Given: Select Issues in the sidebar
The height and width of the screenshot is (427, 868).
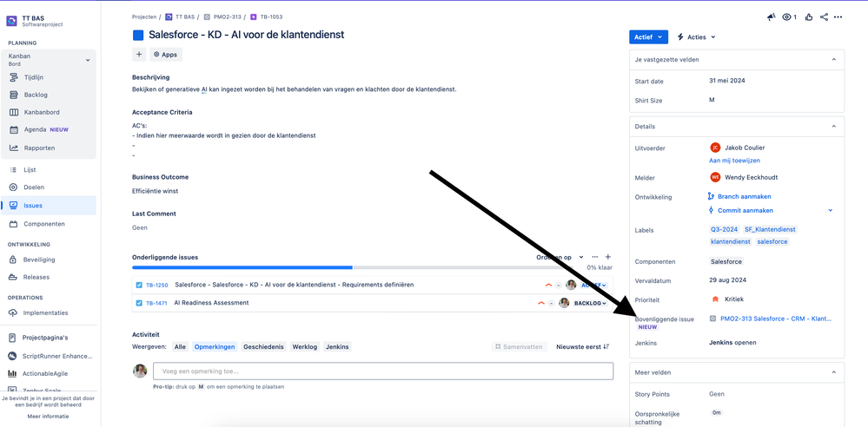Looking at the screenshot, I should click(x=49, y=205).
